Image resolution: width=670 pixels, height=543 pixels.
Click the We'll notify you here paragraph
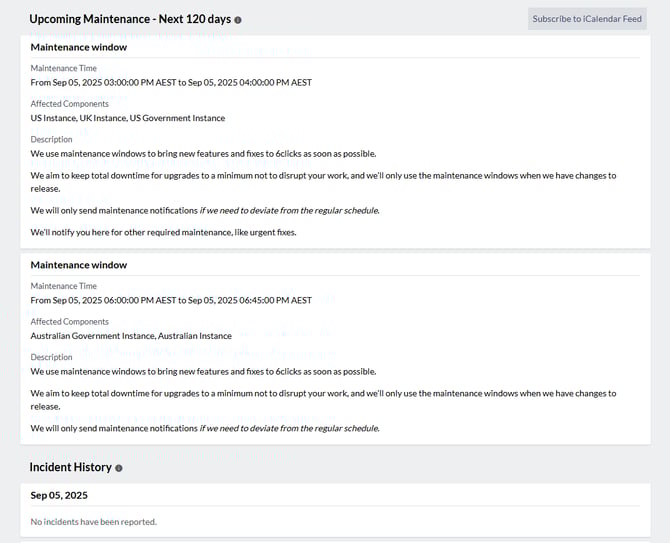tap(164, 232)
